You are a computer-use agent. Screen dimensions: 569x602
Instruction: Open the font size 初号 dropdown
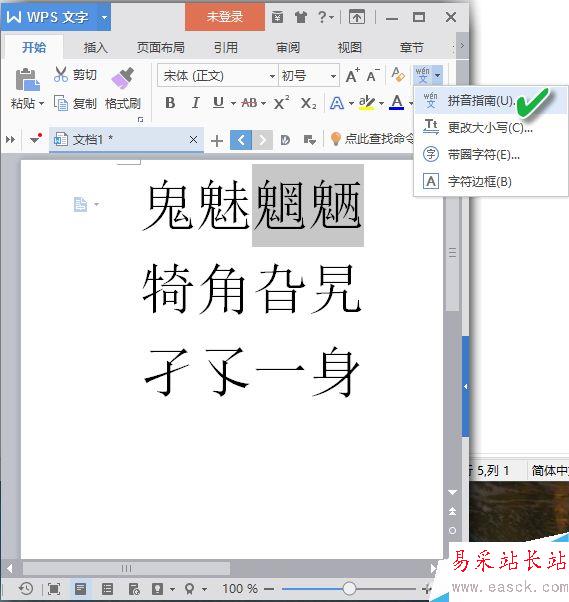(333, 76)
